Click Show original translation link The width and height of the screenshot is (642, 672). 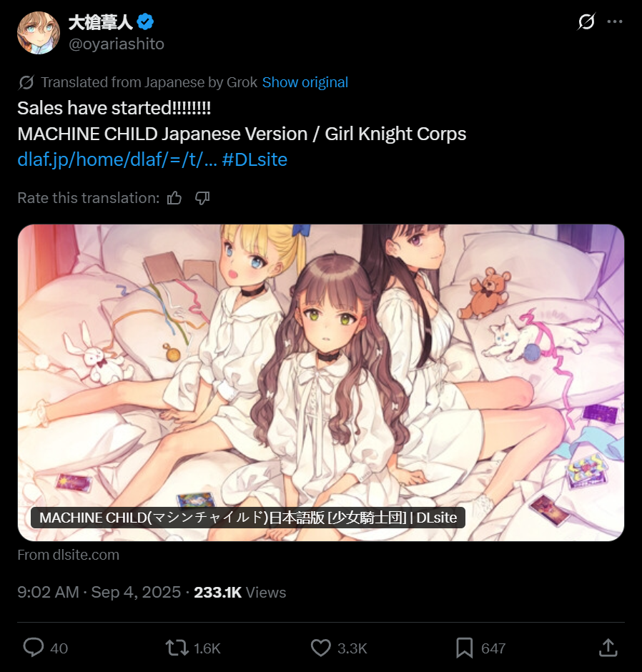(305, 82)
